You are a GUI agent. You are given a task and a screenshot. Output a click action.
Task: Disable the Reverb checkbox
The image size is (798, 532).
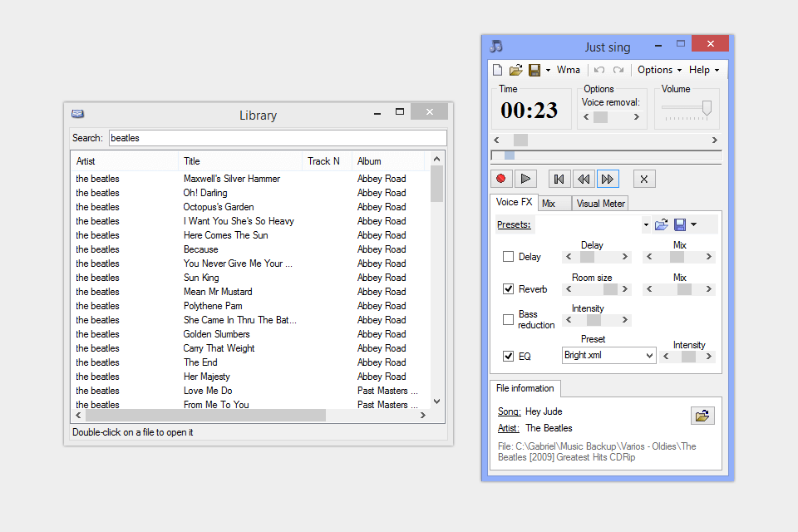508,289
